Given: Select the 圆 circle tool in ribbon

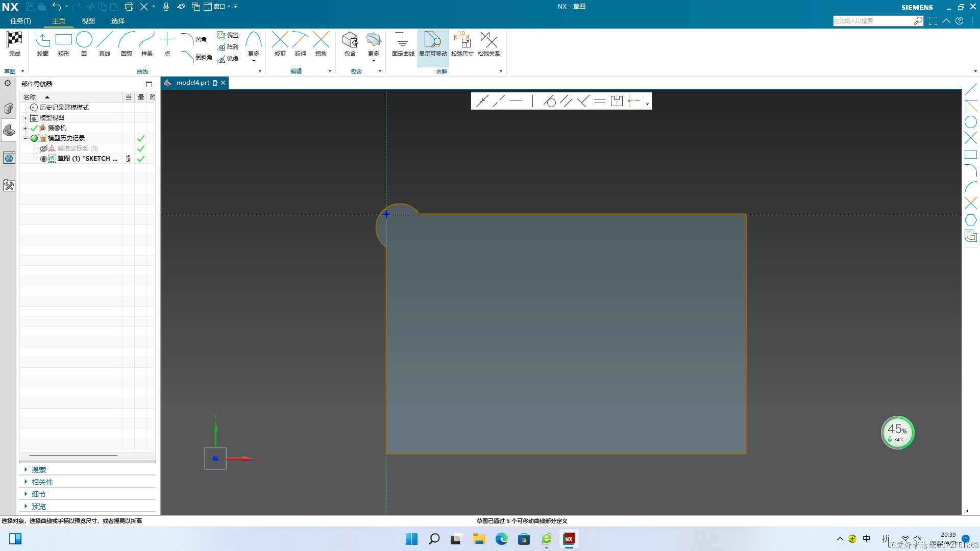Looking at the screenshot, I should (84, 44).
